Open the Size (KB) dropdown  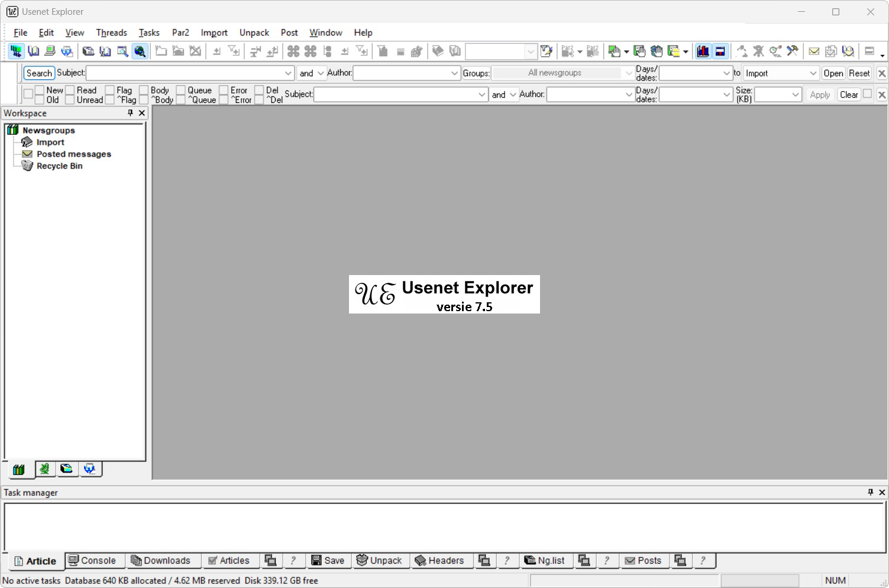(x=796, y=95)
